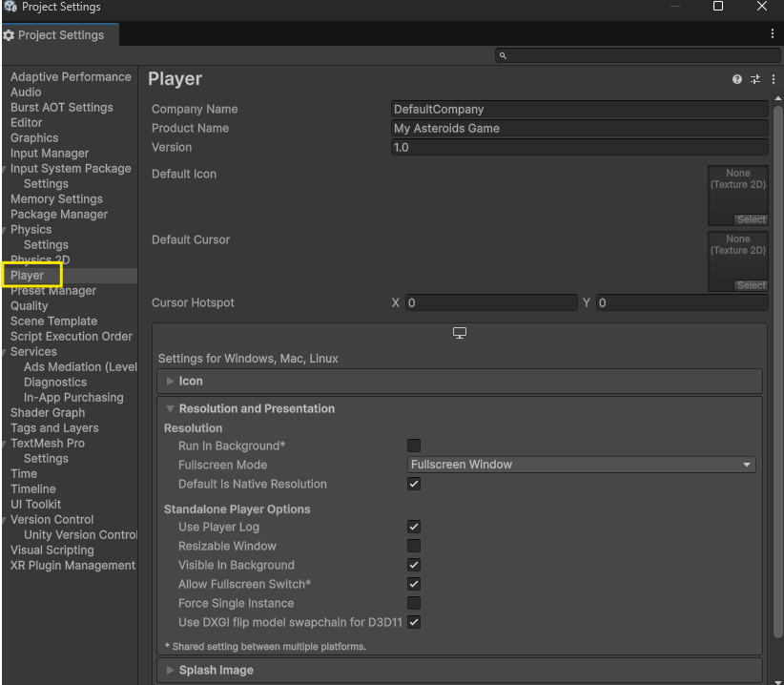784x685 pixels.
Task: Select the Project Settings tab
Action: click(x=60, y=35)
